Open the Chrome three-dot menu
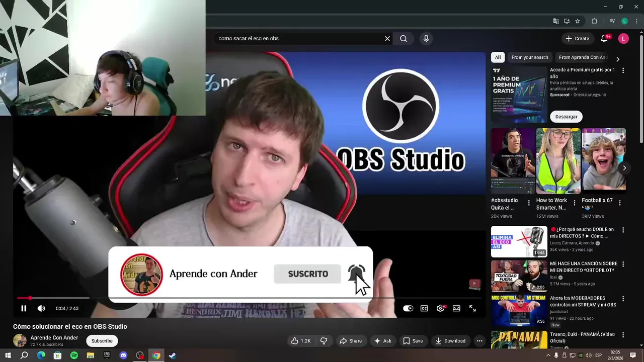The height and width of the screenshot is (362, 644). 636,21
